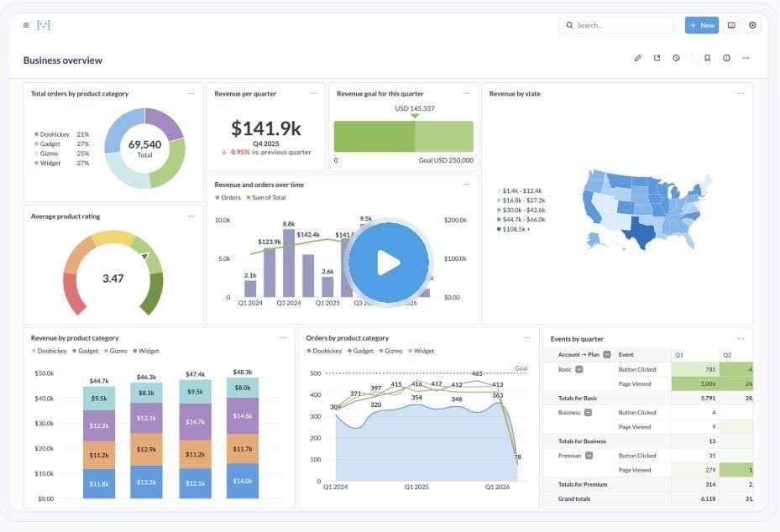Toggle Gizmo in orders by category legend
780x532 pixels.
click(x=391, y=351)
